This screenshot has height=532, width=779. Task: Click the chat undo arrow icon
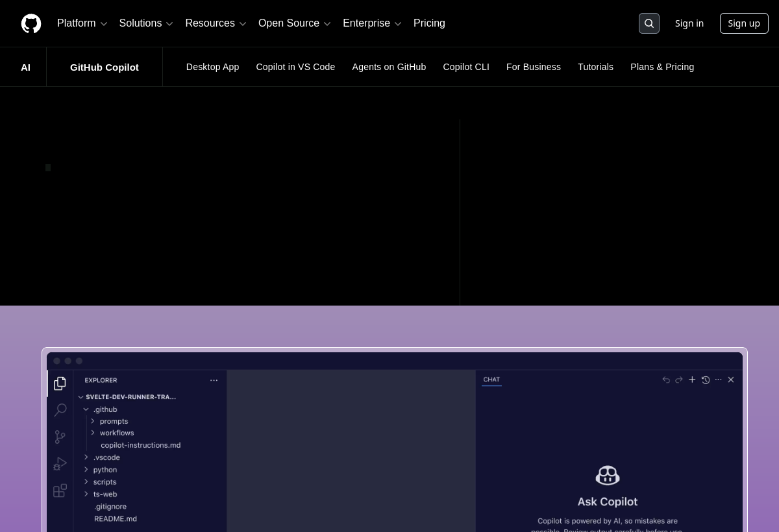click(666, 380)
